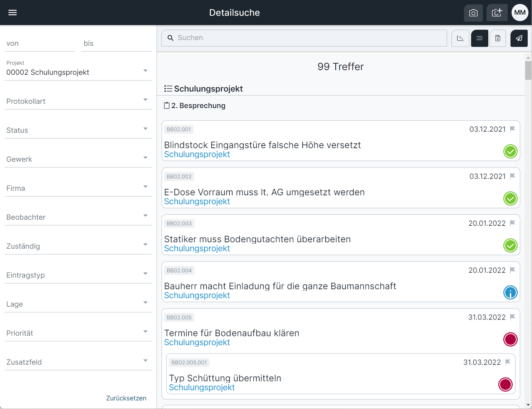Open Schulungsprojekt link under Typ Schüttung entry
Screen dimensions: 532x409
[x=202, y=387]
